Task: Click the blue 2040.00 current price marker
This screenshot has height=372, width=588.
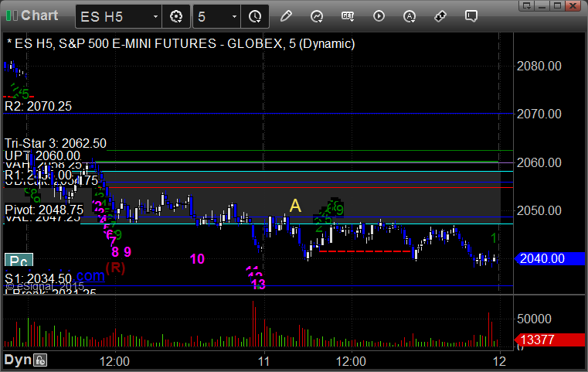Action: pyautogui.click(x=550, y=258)
